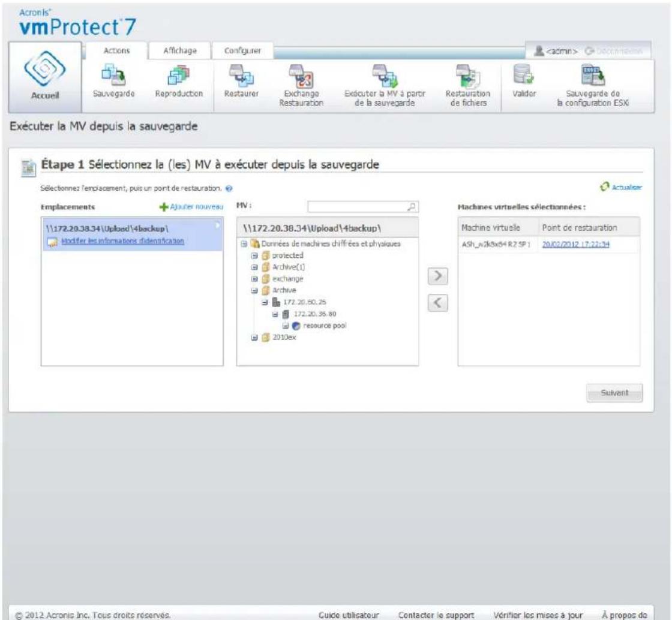Collapse the resource pool node

click(286, 326)
